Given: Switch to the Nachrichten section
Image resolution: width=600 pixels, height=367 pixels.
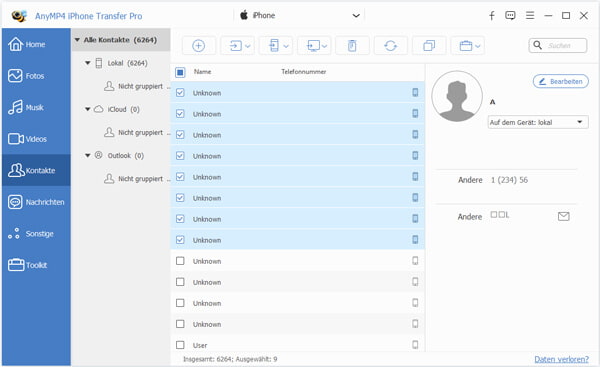Looking at the screenshot, I should click(36, 202).
